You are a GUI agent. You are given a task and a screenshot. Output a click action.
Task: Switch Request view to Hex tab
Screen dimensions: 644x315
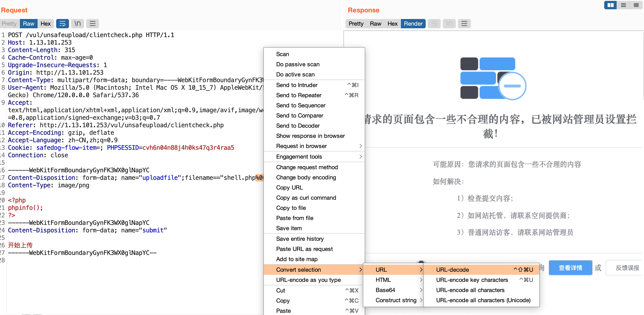coord(46,24)
